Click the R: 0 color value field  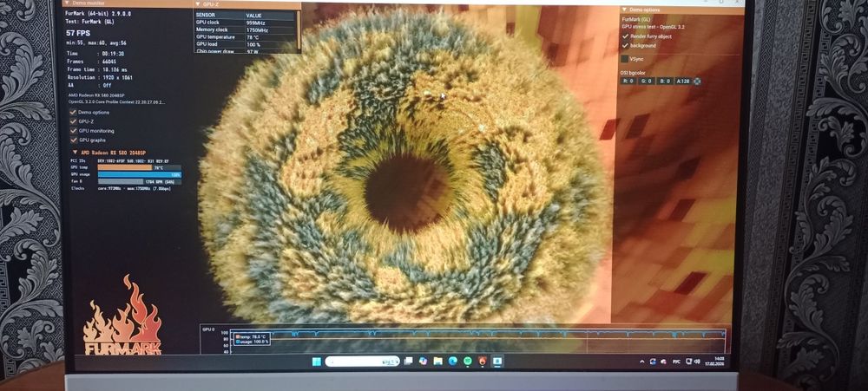coord(628,81)
